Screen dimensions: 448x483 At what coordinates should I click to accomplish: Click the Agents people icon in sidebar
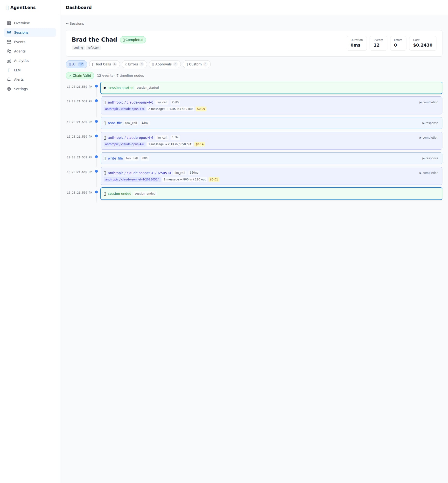pyautogui.click(x=9, y=51)
